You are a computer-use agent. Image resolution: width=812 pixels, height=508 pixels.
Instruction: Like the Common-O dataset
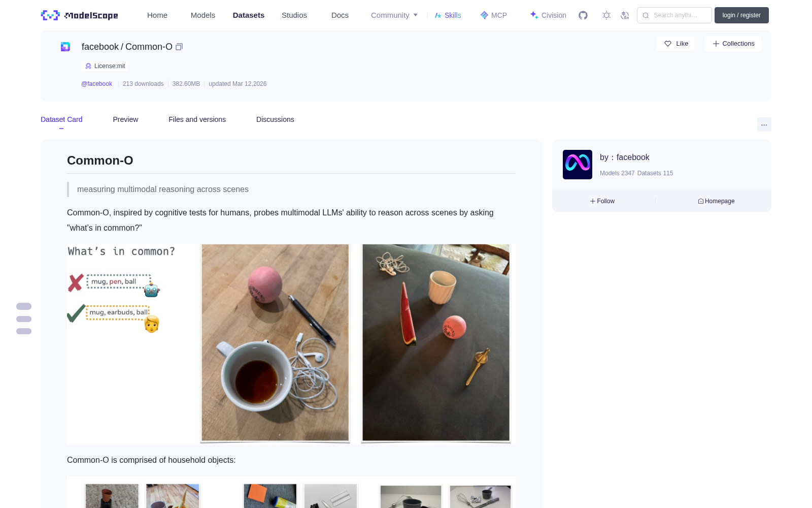(676, 44)
